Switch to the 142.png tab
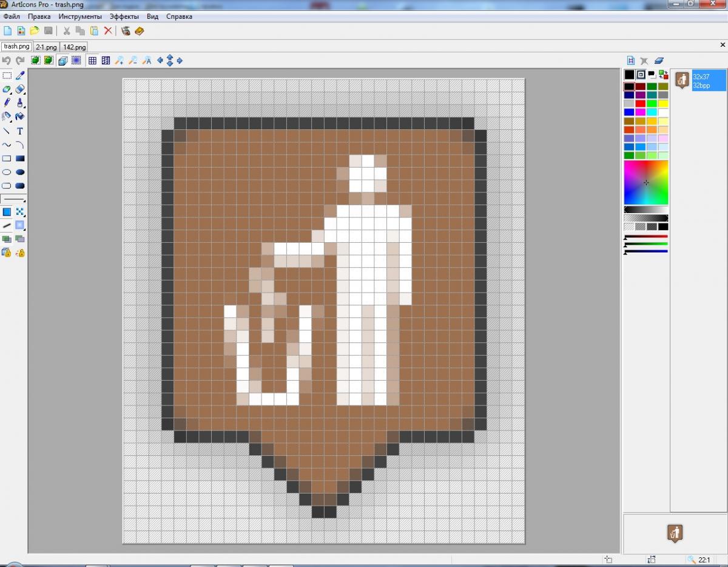This screenshot has height=567, width=728. coord(74,47)
